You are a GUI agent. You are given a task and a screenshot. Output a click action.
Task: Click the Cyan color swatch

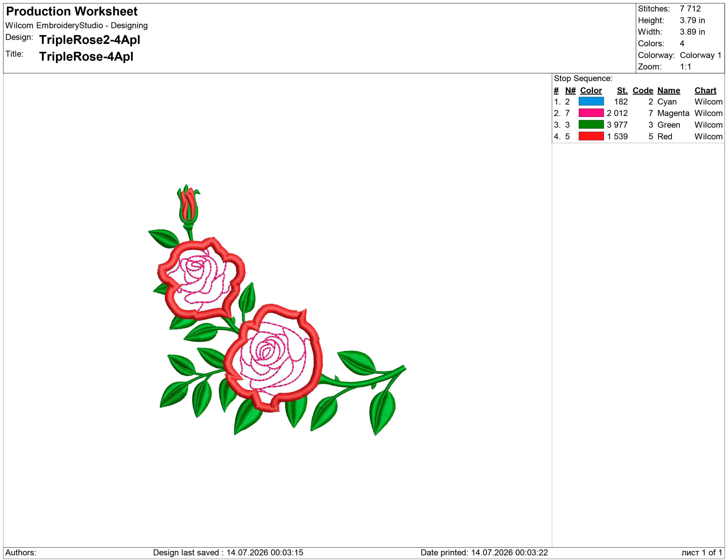[591, 101]
